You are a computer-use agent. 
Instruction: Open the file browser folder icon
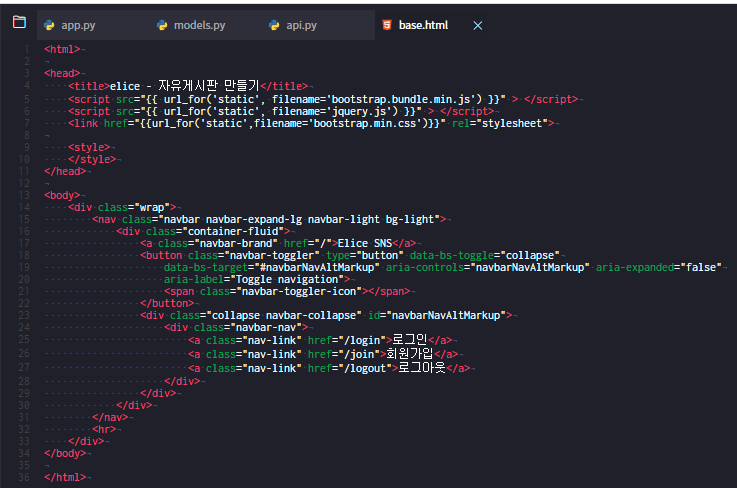(x=19, y=22)
